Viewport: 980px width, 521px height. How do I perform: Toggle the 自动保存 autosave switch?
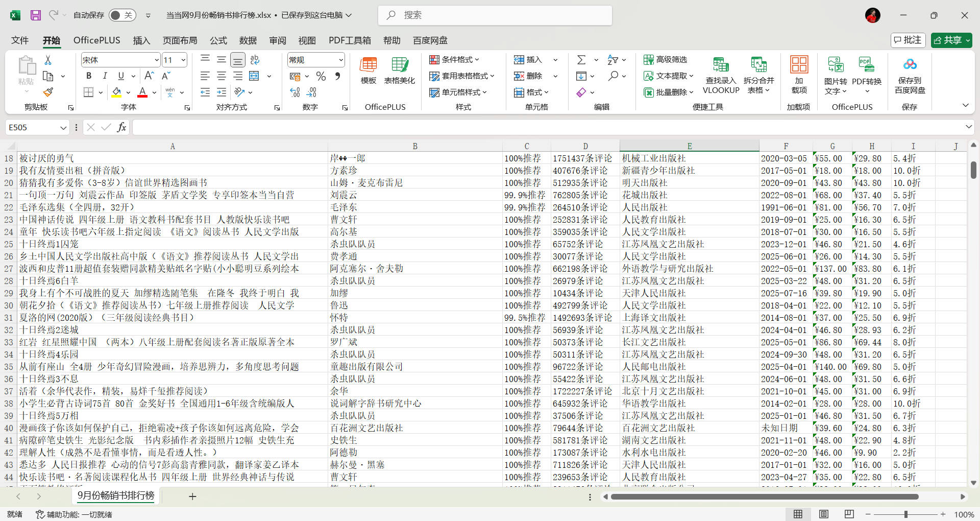(122, 15)
